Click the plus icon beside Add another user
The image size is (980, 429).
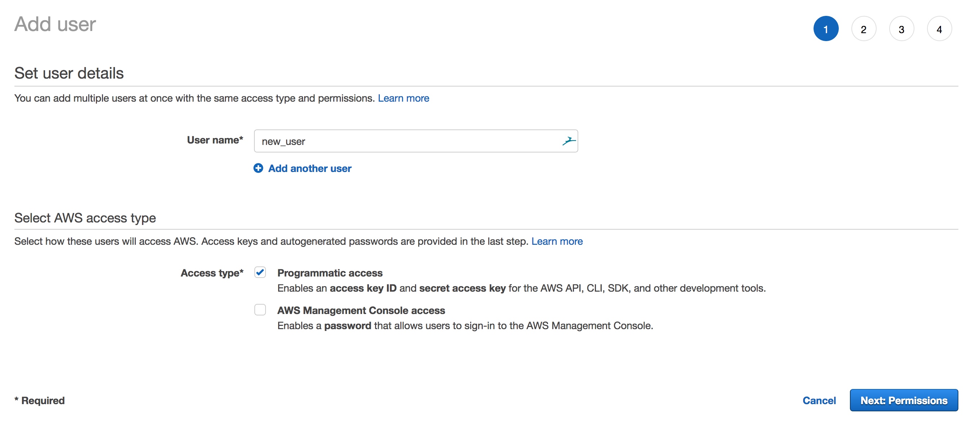258,168
